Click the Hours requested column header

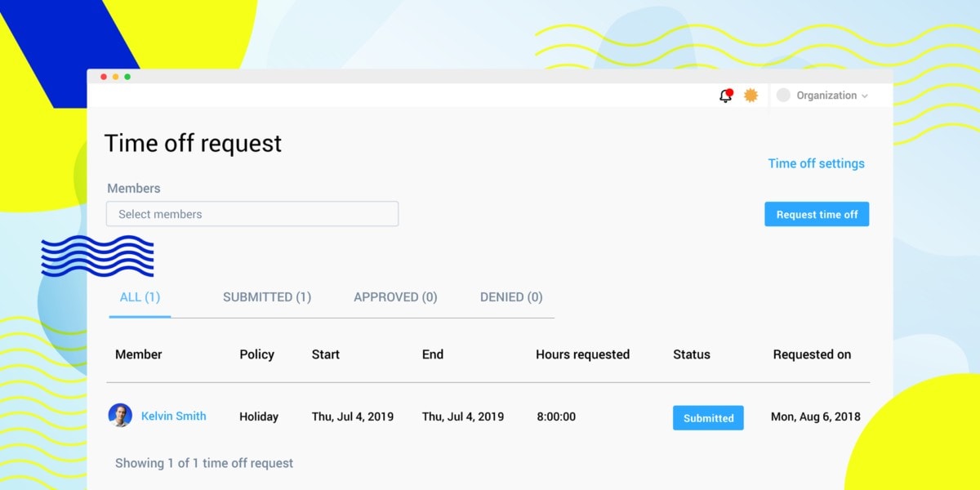(x=582, y=354)
